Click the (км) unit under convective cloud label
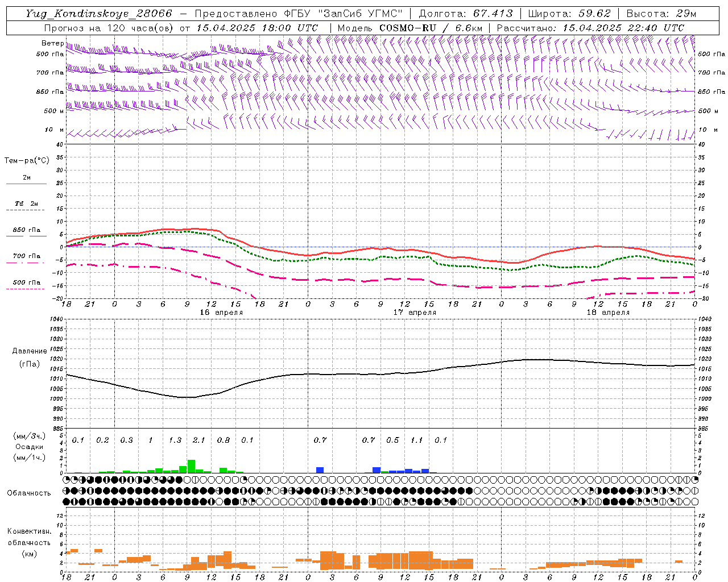The height and width of the screenshot is (582, 728). (x=29, y=554)
